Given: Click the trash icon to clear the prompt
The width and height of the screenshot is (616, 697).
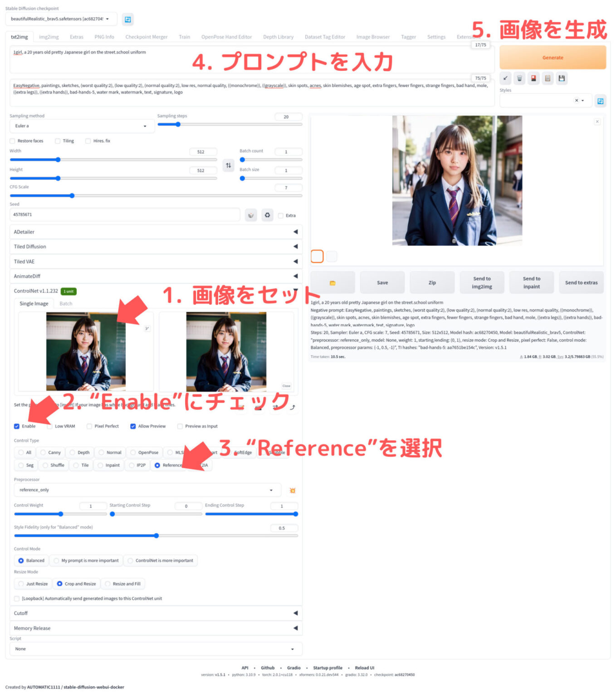Looking at the screenshot, I should pyautogui.click(x=519, y=78).
